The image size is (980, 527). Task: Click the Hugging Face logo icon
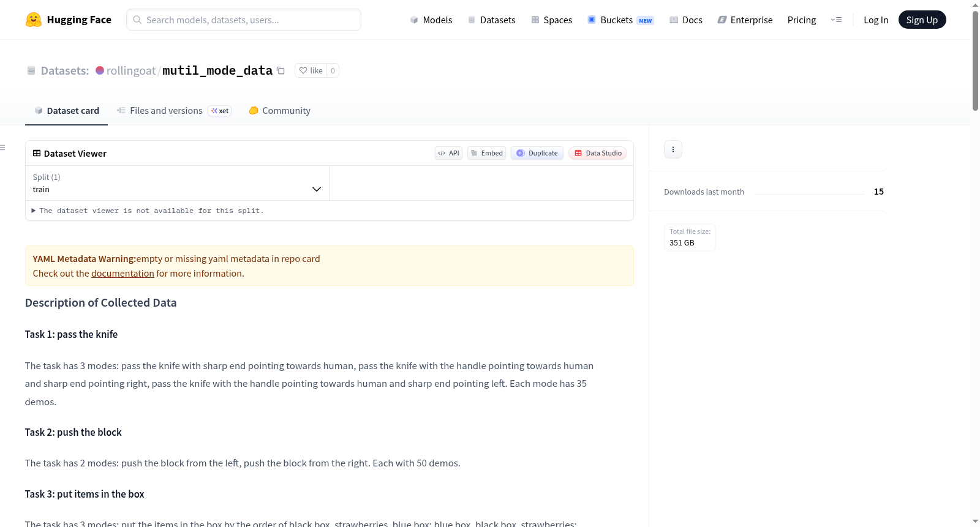point(34,20)
